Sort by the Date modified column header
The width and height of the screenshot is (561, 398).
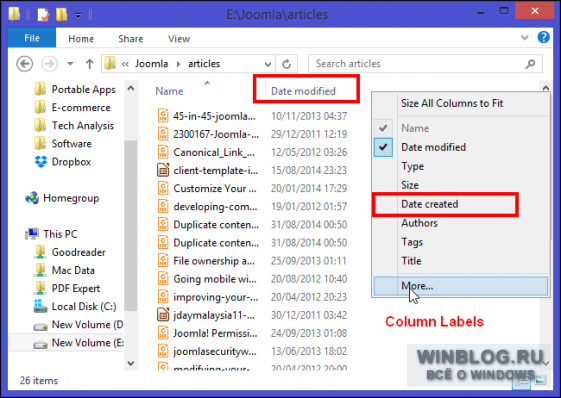coord(303,91)
